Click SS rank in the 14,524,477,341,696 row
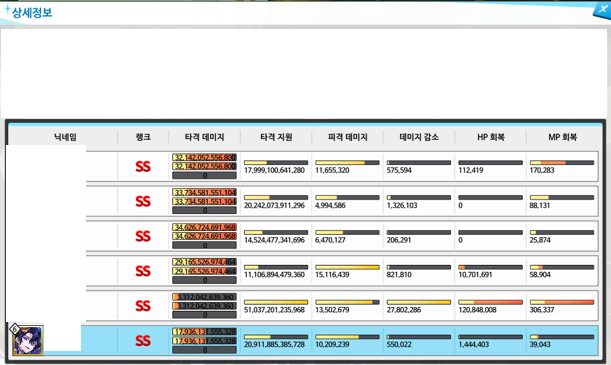This screenshot has width=611, height=365. click(x=143, y=236)
